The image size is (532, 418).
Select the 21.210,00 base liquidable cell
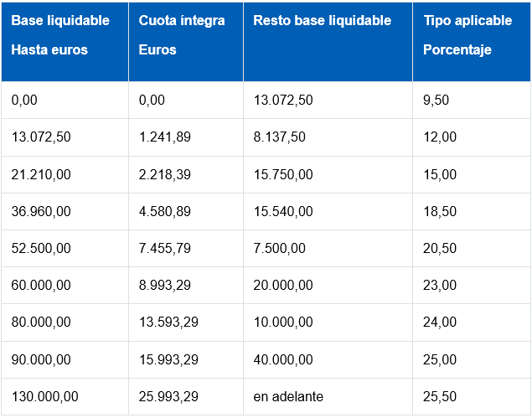pos(41,174)
